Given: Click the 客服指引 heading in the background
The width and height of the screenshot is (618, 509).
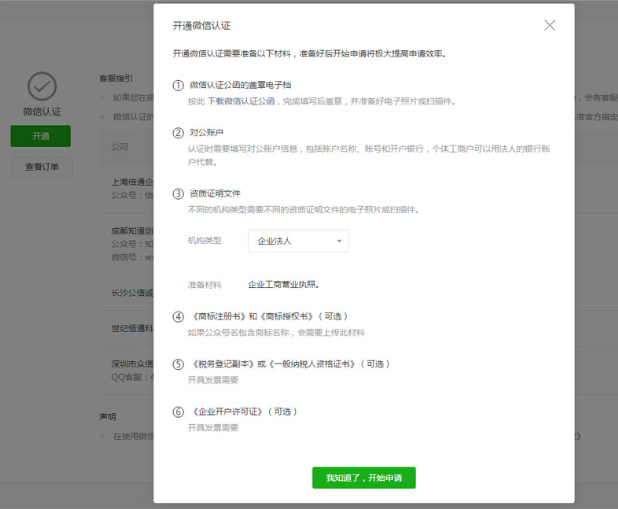Looking at the screenshot, I should coord(116,78).
